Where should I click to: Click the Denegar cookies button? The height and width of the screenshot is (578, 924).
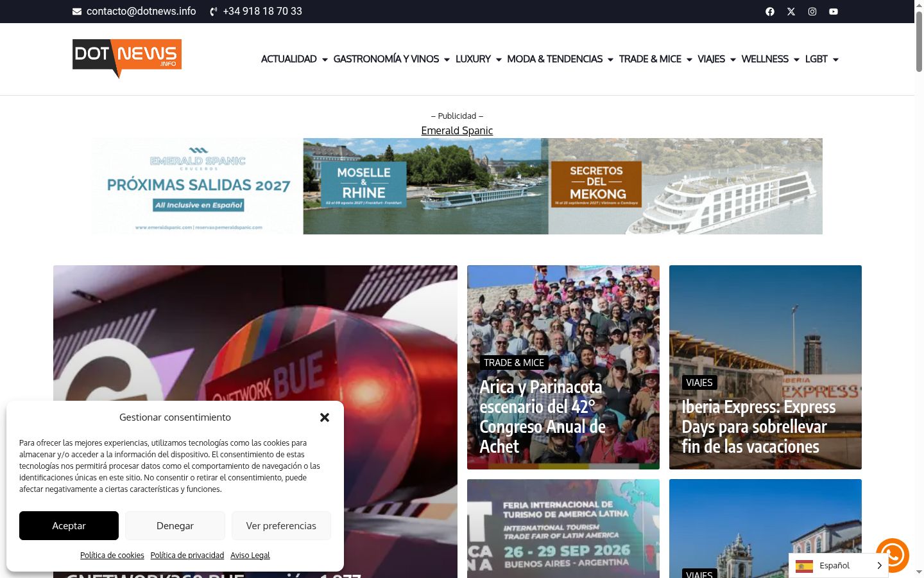tap(175, 525)
